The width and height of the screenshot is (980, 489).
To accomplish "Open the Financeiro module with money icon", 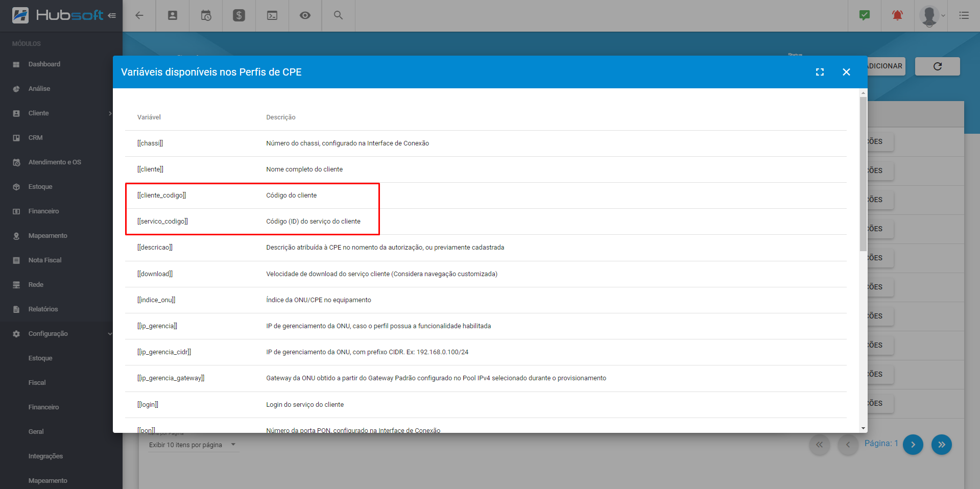I will 43,211.
